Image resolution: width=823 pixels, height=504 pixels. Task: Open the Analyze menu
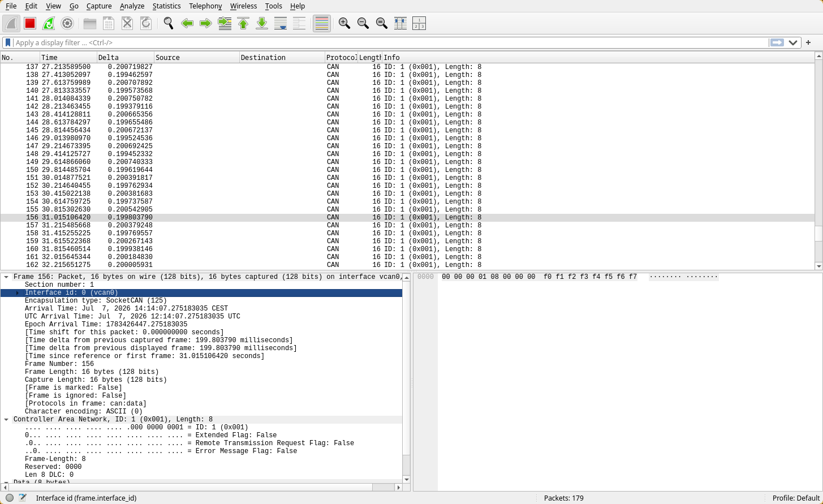click(x=132, y=6)
